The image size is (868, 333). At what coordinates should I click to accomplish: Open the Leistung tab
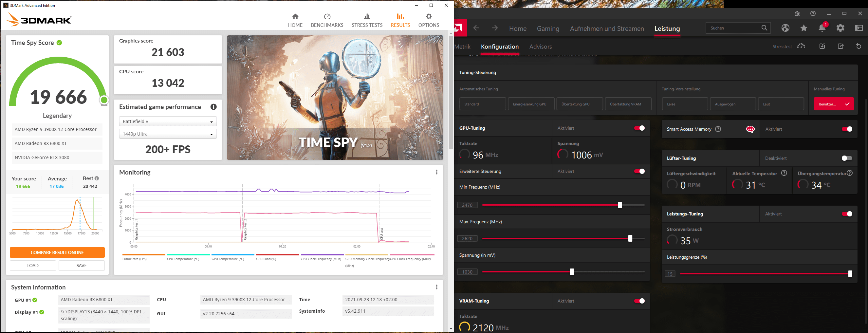click(667, 28)
